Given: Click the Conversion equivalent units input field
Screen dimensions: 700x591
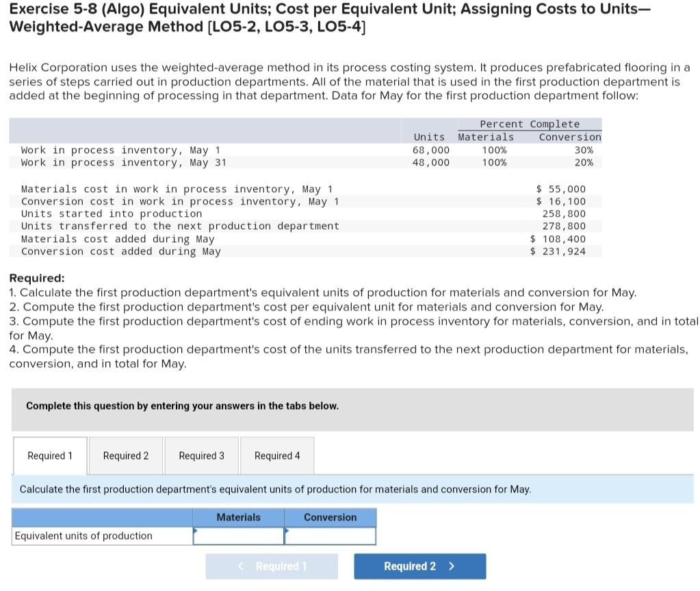Looking at the screenshot, I should click(330, 536).
